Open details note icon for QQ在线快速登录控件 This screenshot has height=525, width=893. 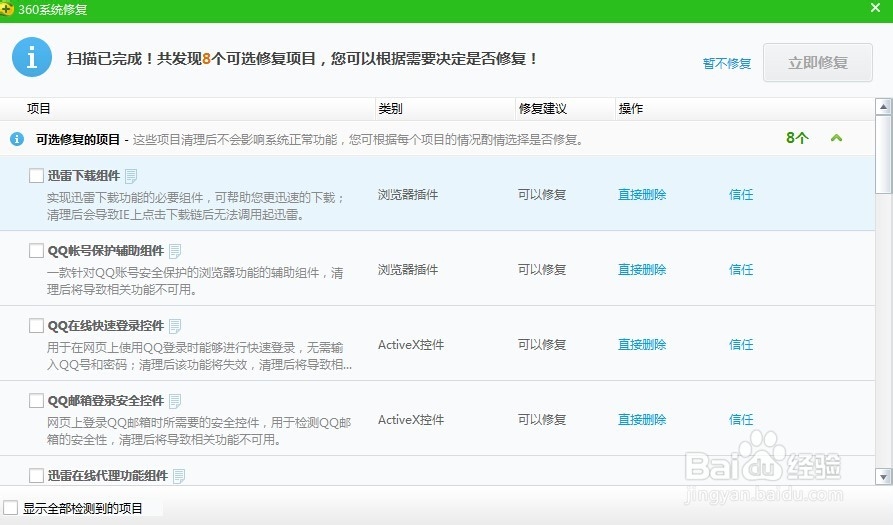(x=175, y=326)
